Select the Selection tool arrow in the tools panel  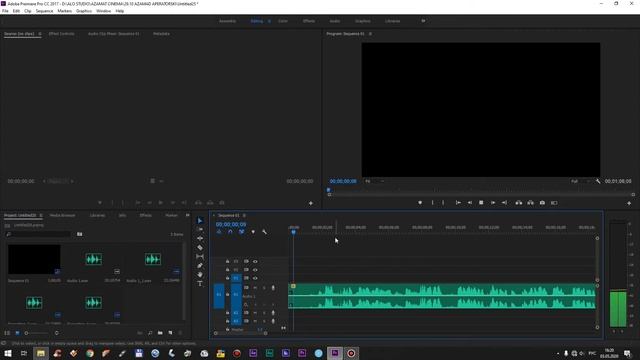(x=200, y=220)
